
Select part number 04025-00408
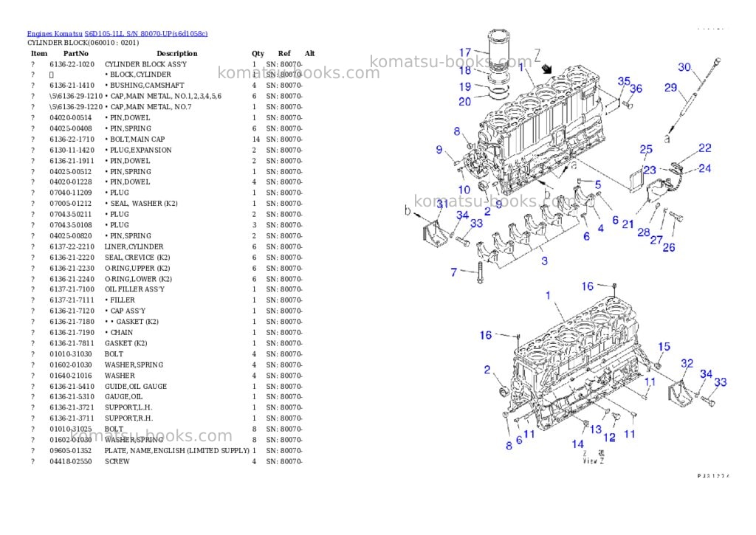click(x=70, y=128)
